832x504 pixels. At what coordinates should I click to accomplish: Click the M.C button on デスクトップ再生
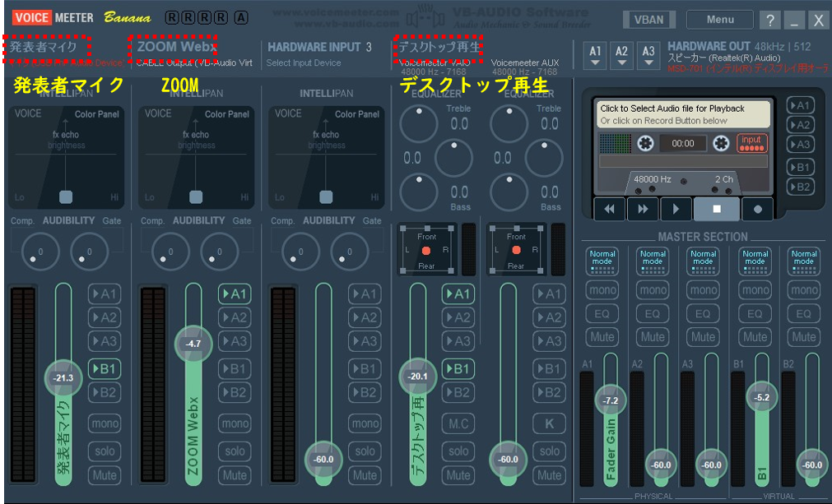(x=458, y=423)
